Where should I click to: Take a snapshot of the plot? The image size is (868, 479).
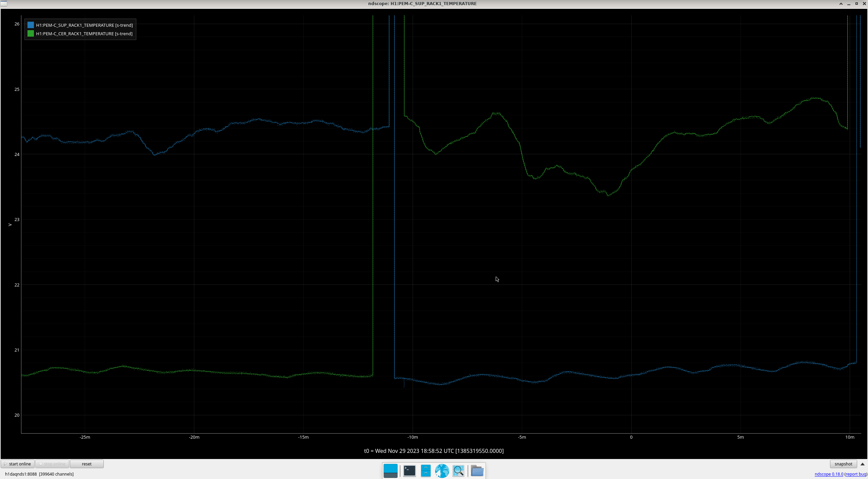point(843,464)
